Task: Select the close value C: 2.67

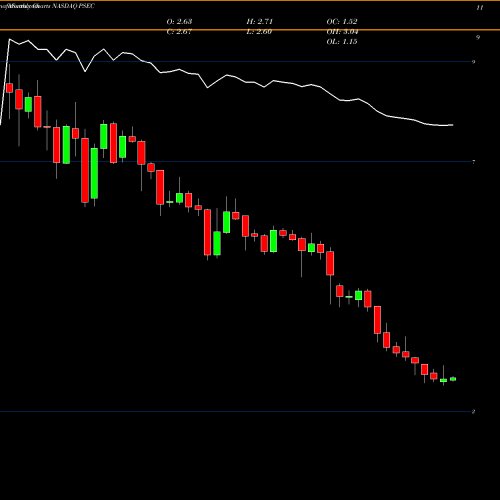Action: pos(179,32)
